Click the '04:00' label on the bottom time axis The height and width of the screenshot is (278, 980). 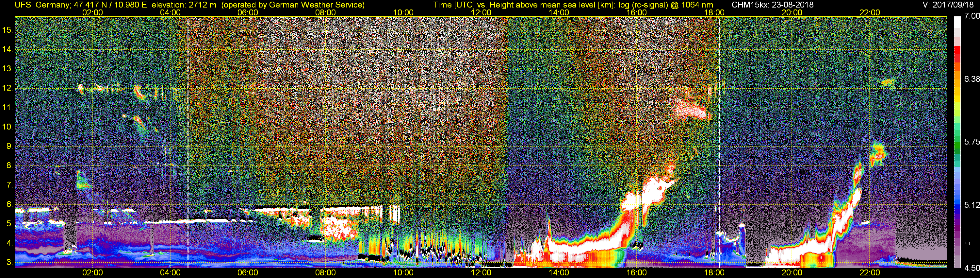coord(170,273)
